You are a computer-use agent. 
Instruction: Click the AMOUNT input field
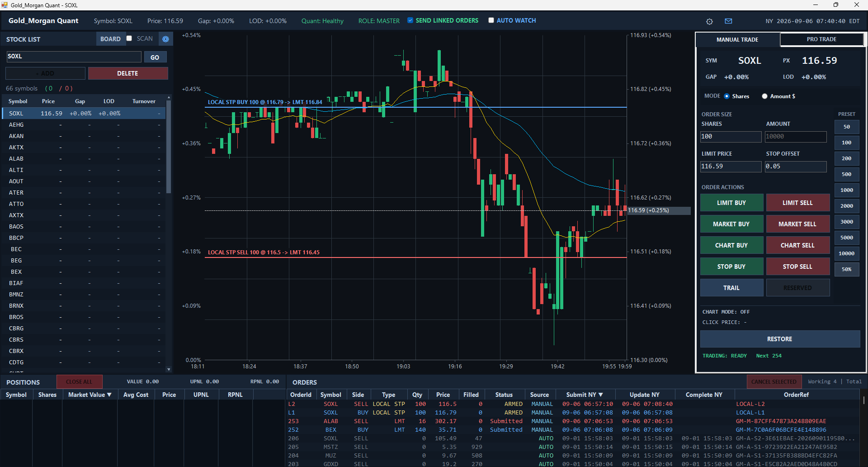pos(796,136)
